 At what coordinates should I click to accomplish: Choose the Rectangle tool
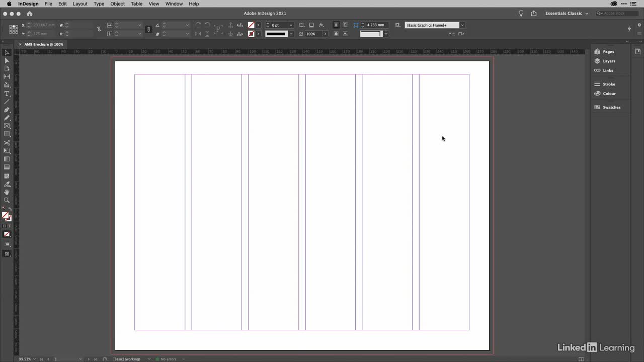click(7, 134)
